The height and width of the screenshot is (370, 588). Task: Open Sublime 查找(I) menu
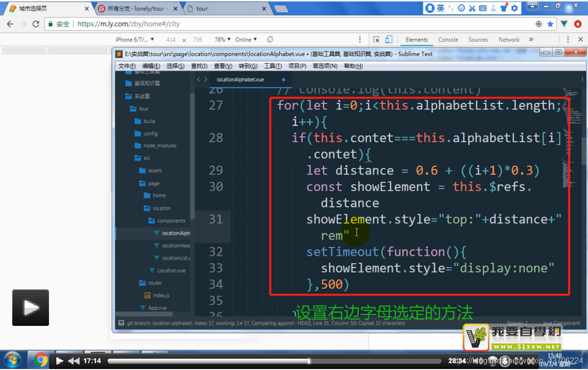point(199,66)
